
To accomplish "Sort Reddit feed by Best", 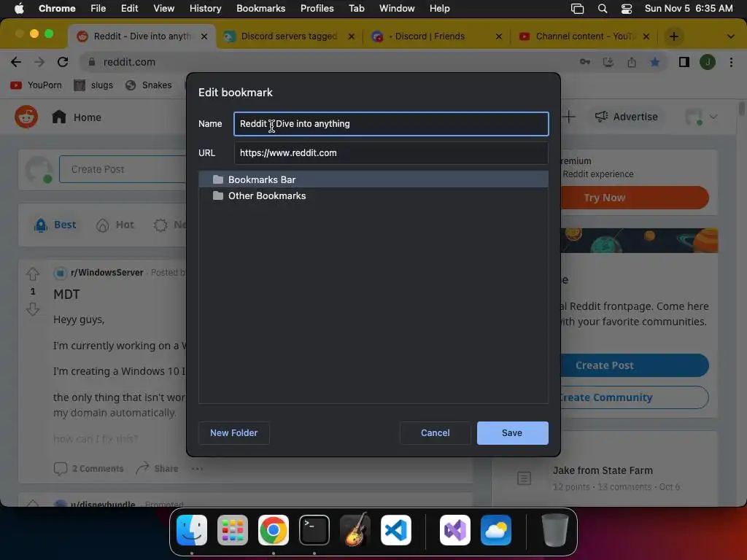I will (55, 225).
